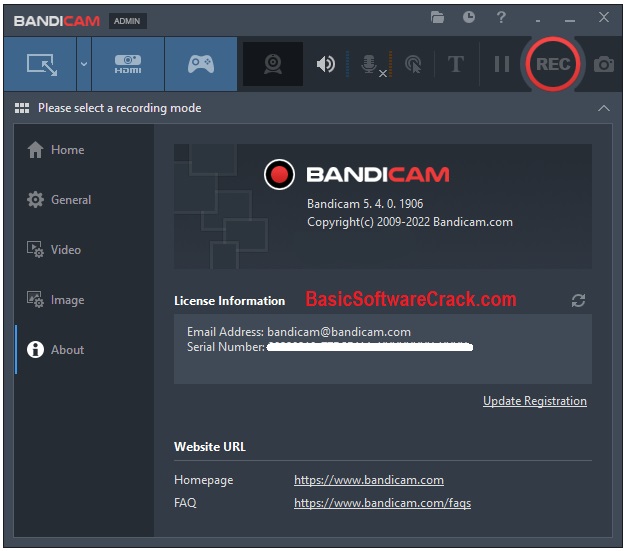Image resolution: width=626 pixels, height=551 pixels.
Task: Toggle the microphone icon
Action: pos(370,64)
